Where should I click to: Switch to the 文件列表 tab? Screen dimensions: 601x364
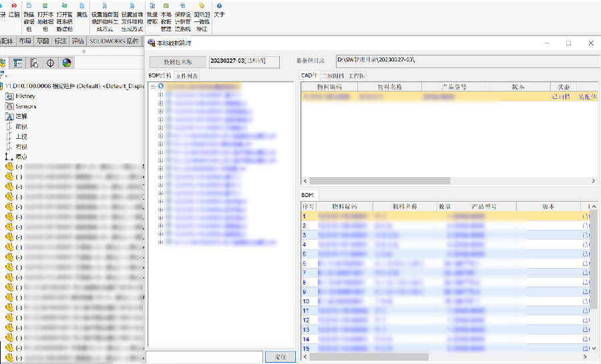(x=187, y=76)
